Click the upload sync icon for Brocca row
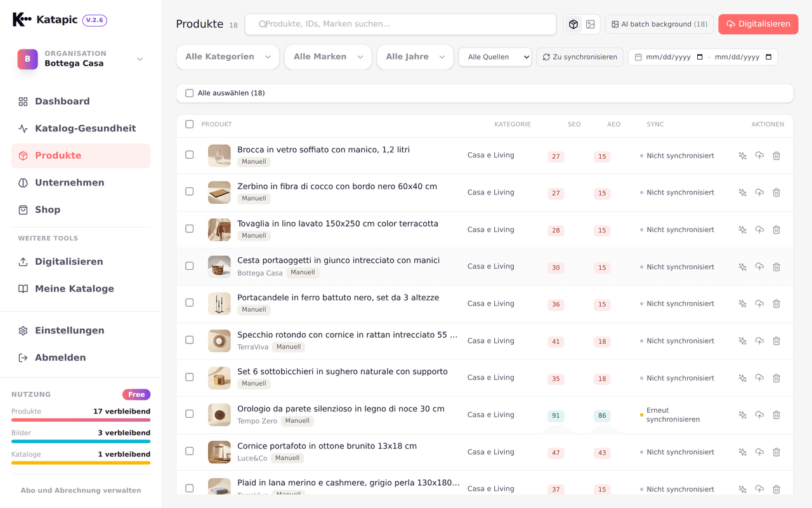Screen dimensions: 812x508 (759, 156)
